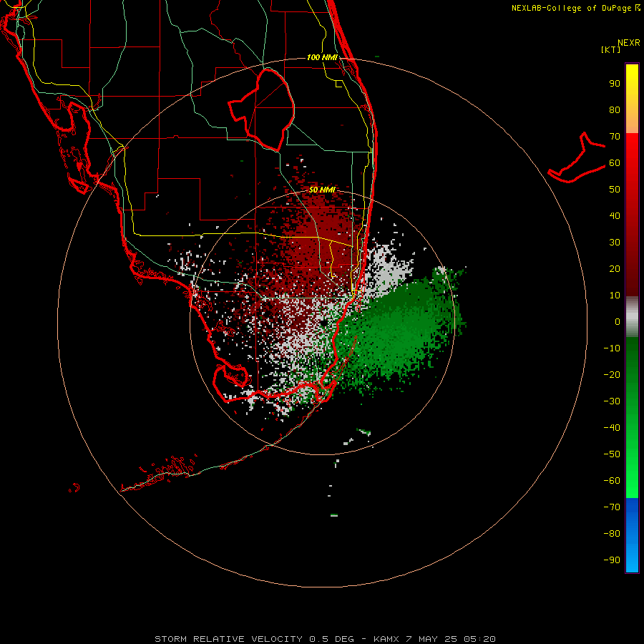
Task: Click the blue bottom segment of color bar
Action: tap(632, 535)
